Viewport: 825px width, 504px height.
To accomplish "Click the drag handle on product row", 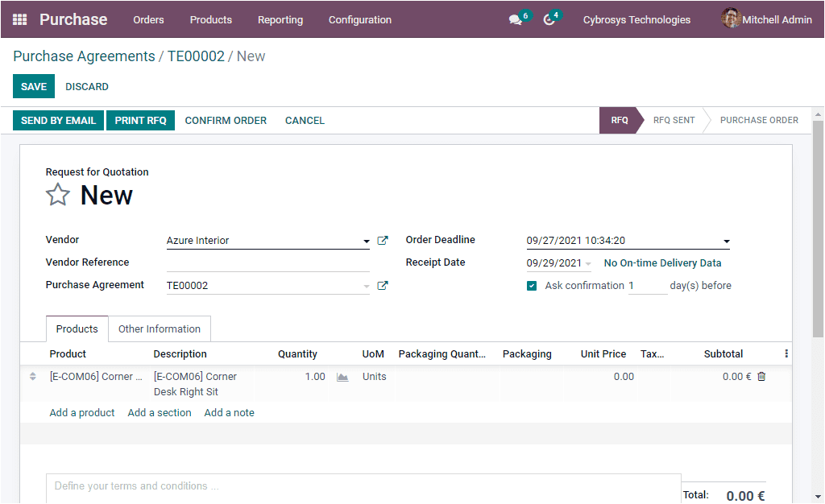I will click(x=31, y=376).
